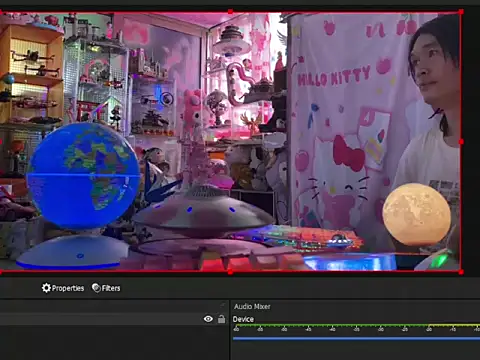The image size is (480, 360).
Task: Click the green Device audio level meter
Action: [356, 325]
